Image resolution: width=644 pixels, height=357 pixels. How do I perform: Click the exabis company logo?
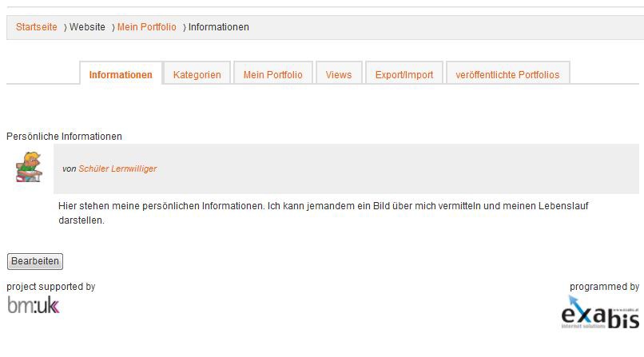click(600, 313)
